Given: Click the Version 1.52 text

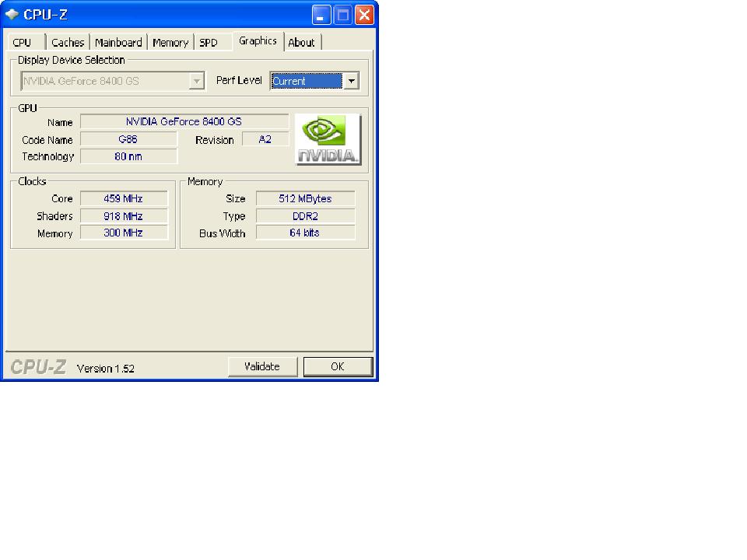Looking at the screenshot, I should (106, 369).
